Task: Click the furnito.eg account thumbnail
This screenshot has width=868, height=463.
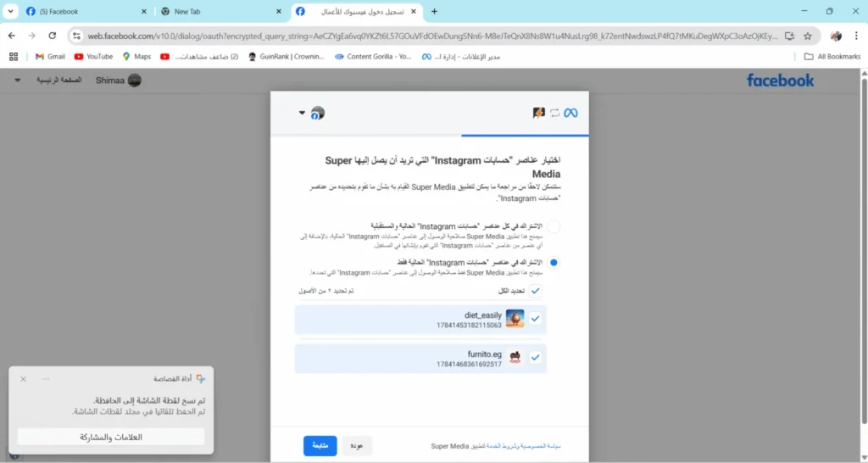Action: pyautogui.click(x=515, y=358)
